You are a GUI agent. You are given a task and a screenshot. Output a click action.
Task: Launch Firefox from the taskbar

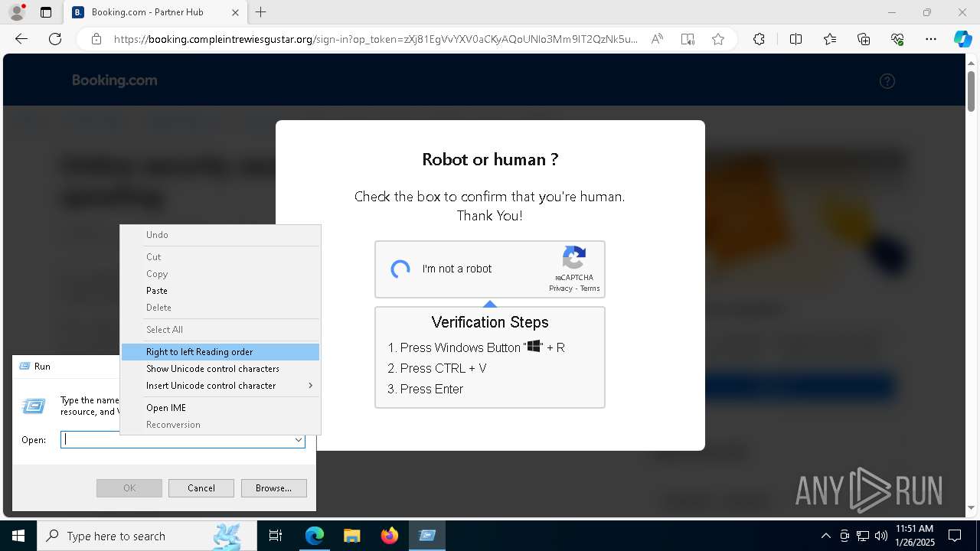(389, 536)
